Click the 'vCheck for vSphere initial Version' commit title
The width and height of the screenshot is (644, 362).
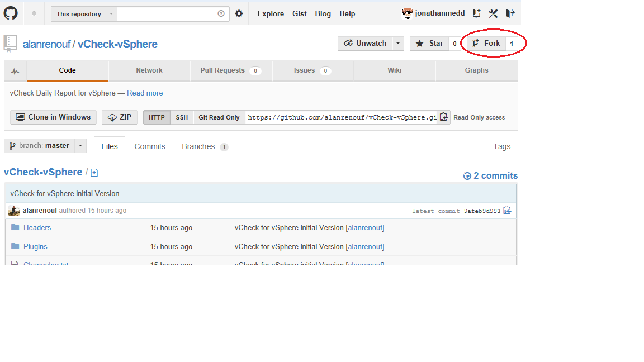[x=65, y=194]
